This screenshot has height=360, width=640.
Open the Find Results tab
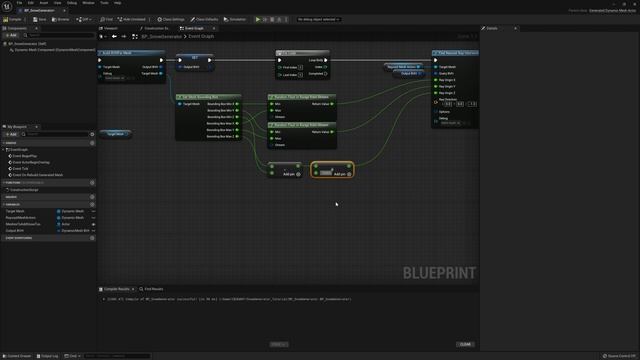[x=151, y=289]
